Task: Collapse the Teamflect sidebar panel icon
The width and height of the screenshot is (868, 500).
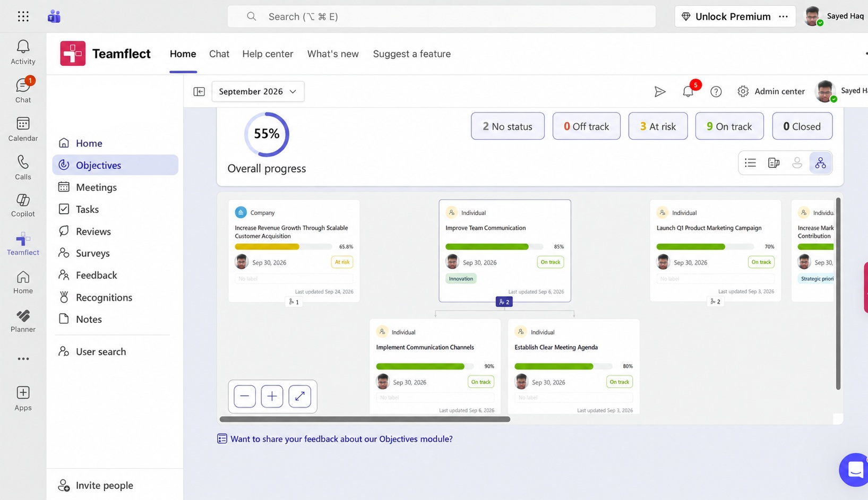Action: [199, 91]
